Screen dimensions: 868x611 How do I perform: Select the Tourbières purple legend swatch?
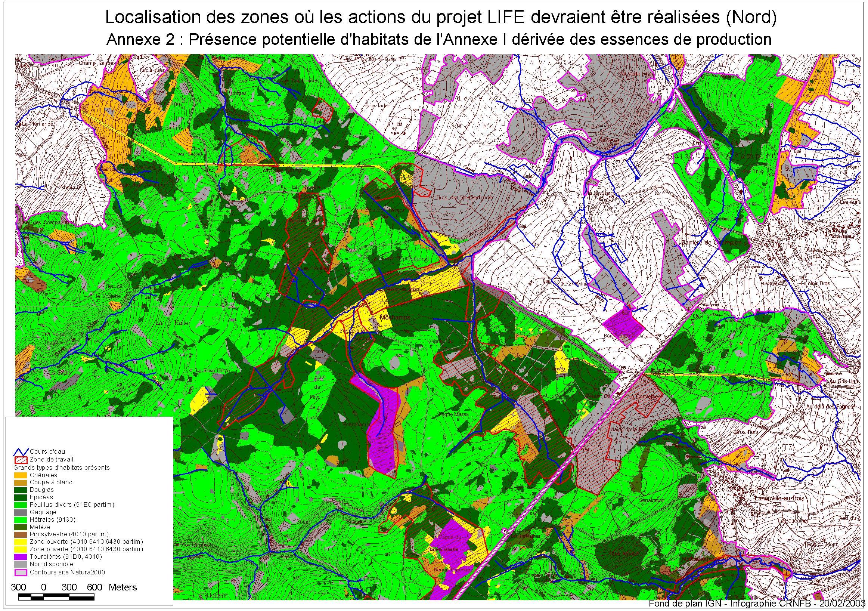tap(21, 557)
